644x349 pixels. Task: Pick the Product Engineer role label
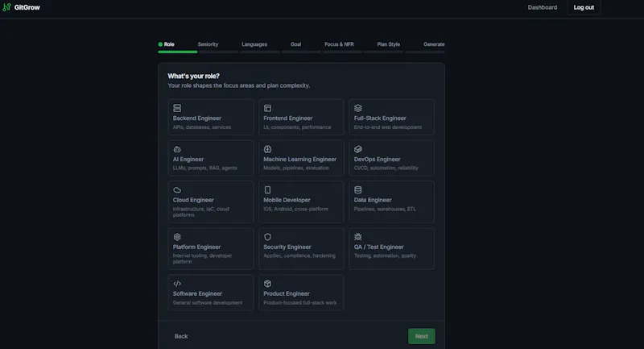[x=287, y=294]
